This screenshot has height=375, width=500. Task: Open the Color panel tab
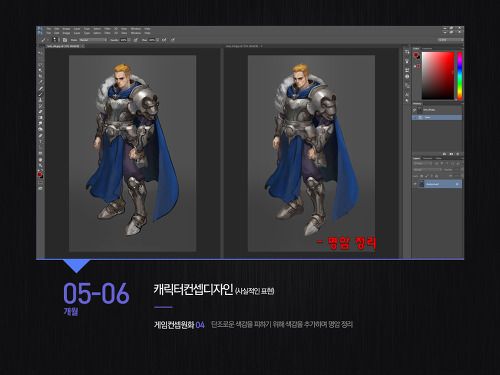(x=417, y=49)
